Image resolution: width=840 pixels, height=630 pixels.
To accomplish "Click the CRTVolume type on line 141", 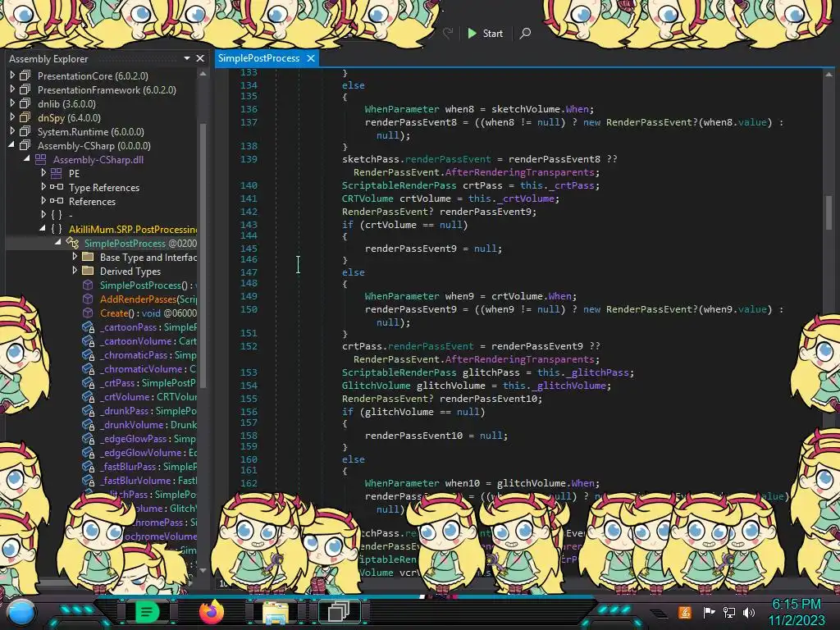I will pos(368,199).
